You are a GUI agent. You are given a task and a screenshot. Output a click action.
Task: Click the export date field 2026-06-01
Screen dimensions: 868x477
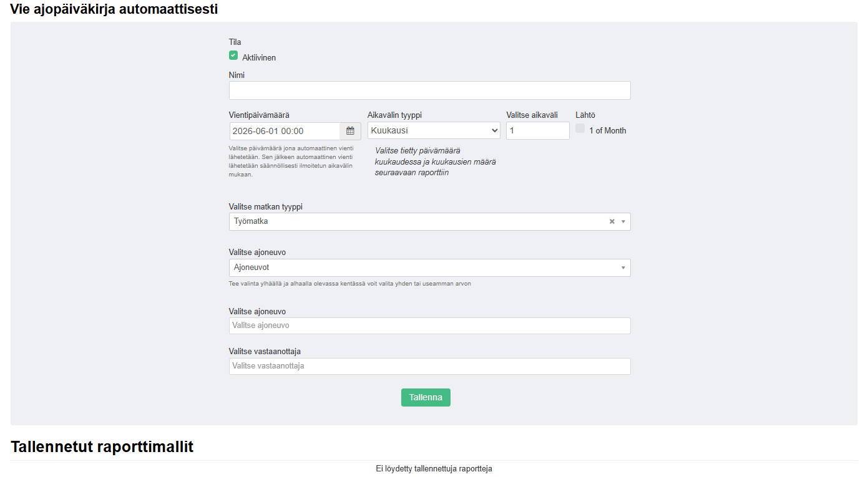click(x=285, y=131)
